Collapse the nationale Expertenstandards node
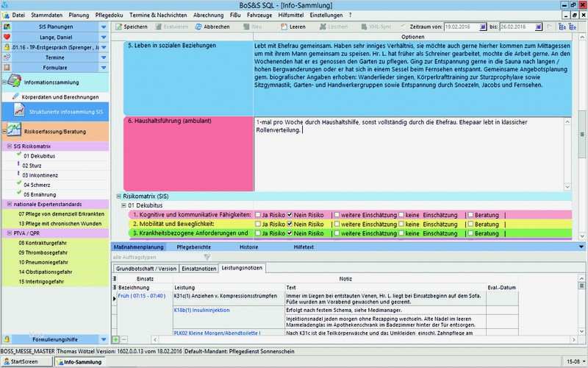588x368 pixels. pyautogui.click(x=10, y=204)
